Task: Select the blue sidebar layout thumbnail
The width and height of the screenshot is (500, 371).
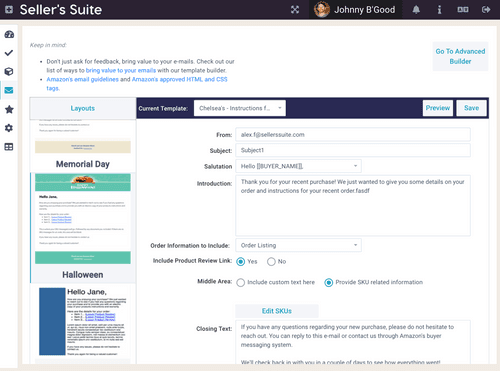Action: pos(83,322)
